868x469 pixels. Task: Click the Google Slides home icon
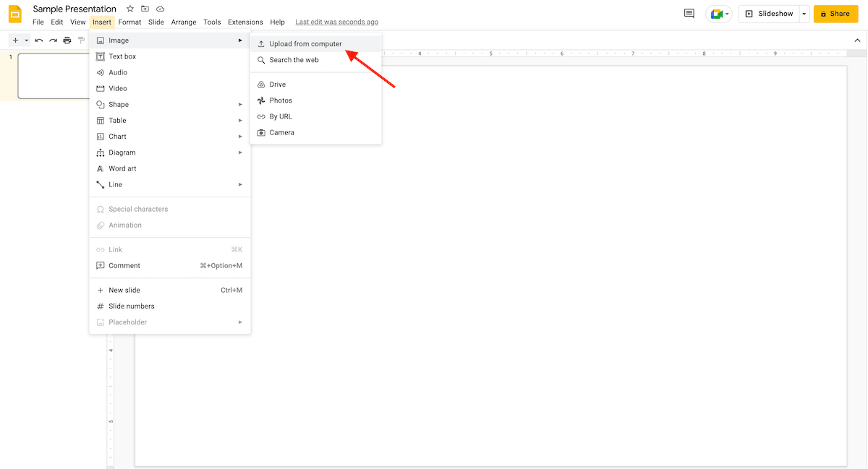point(14,14)
